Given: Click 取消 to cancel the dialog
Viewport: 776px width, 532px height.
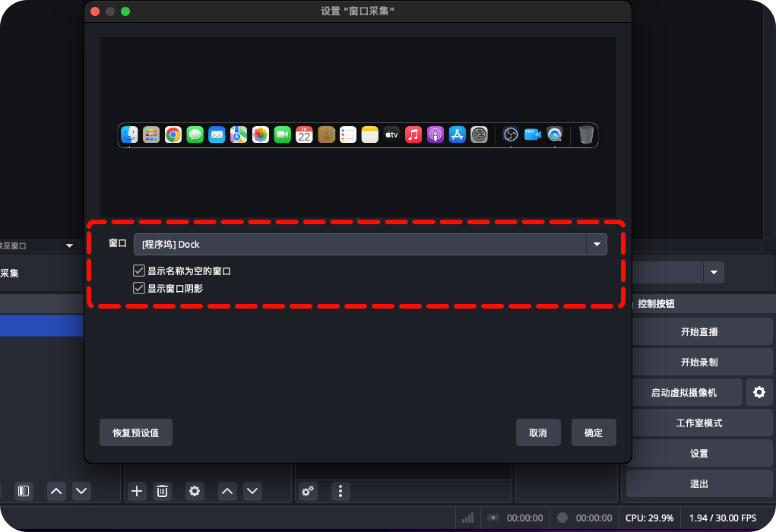Looking at the screenshot, I should pos(538,432).
